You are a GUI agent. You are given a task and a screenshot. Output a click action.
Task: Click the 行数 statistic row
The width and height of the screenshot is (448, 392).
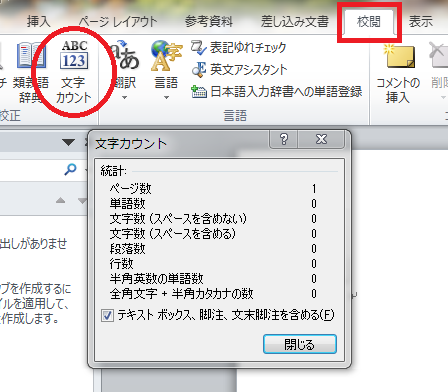[213, 264]
